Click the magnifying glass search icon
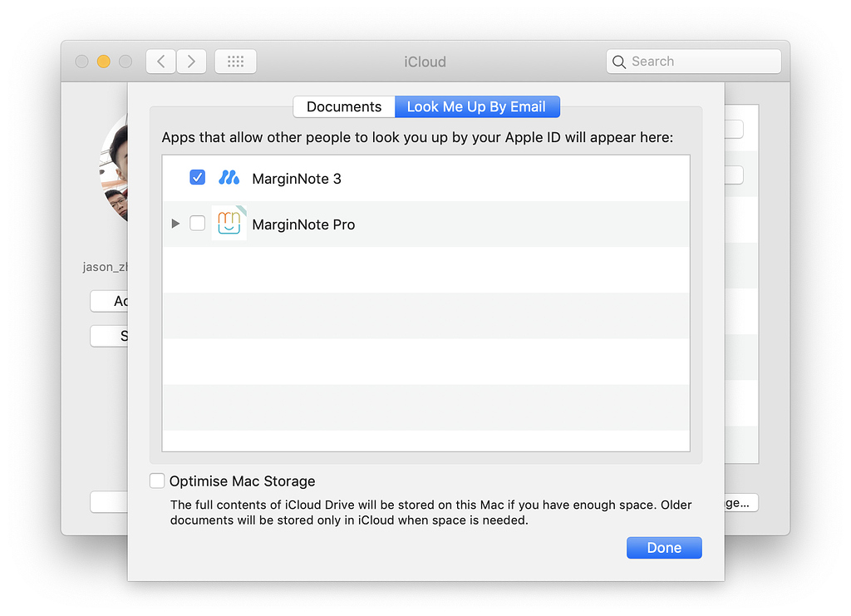The width and height of the screenshot is (851, 616). click(x=619, y=62)
